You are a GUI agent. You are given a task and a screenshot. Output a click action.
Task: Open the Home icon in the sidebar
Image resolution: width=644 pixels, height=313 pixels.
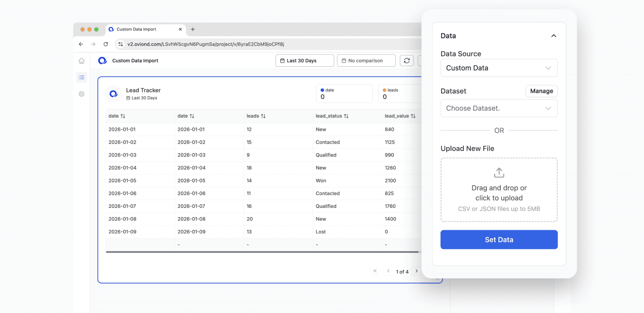pyautogui.click(x=81, y=60)
